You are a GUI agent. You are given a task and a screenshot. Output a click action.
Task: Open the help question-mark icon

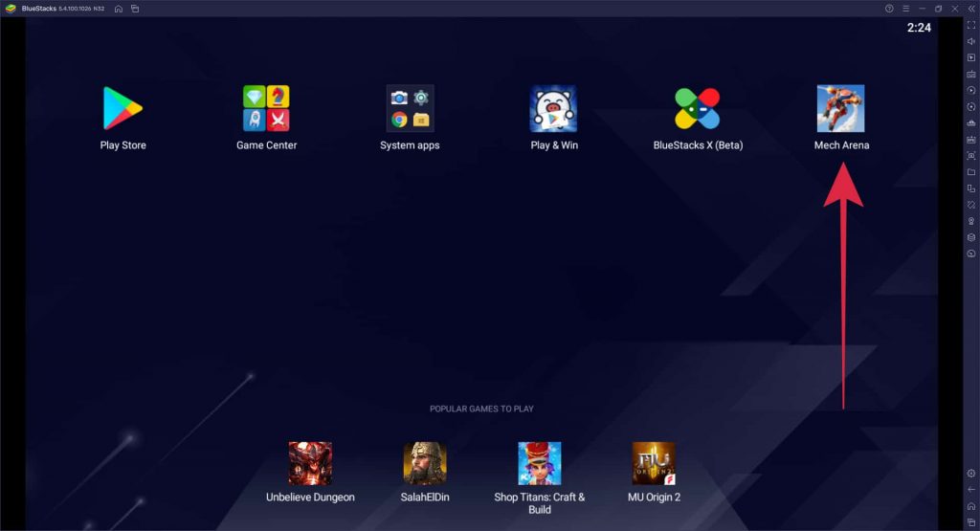tap(889, 9)
